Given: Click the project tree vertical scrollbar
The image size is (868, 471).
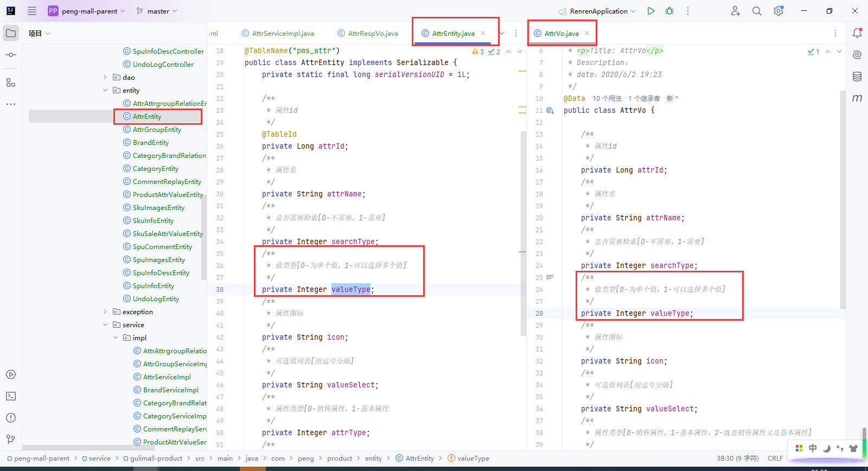Looking at the screenshot, I should click(204, 238).
